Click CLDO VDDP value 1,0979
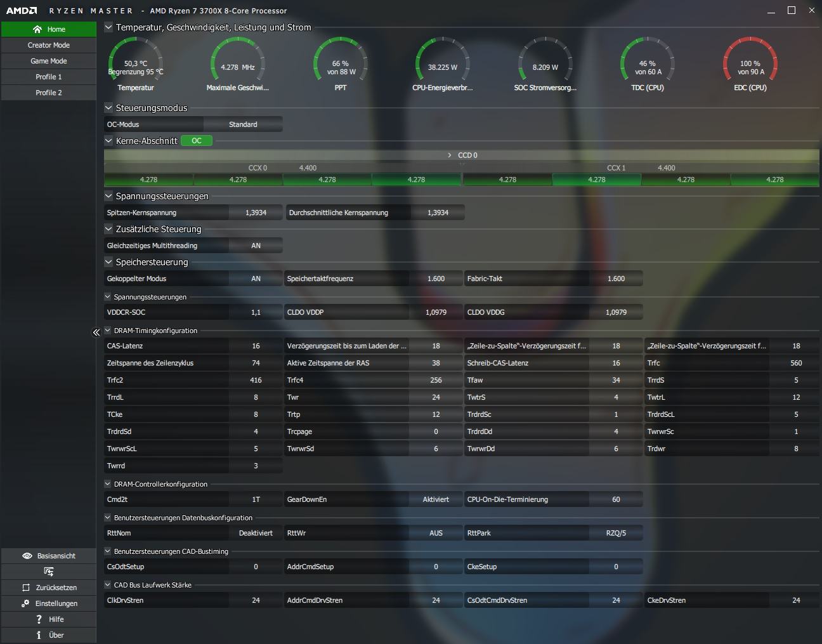 coord(436,312)
